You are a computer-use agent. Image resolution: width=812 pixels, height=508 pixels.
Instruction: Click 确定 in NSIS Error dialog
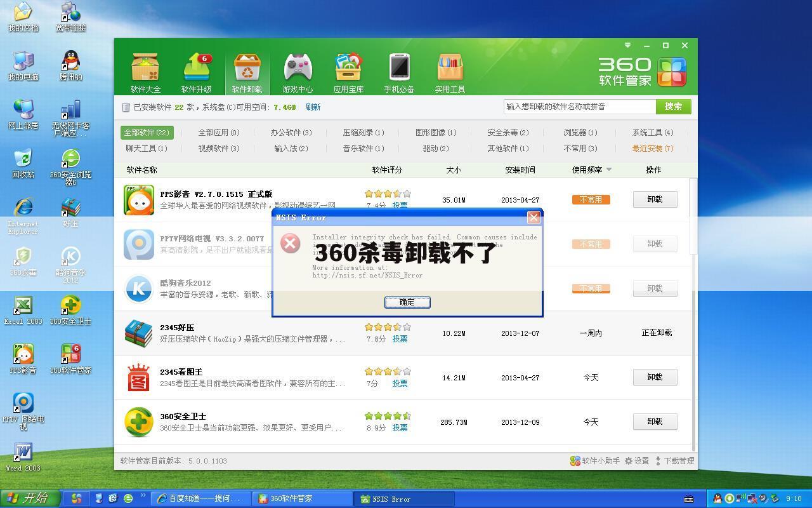tap(407, 302)
